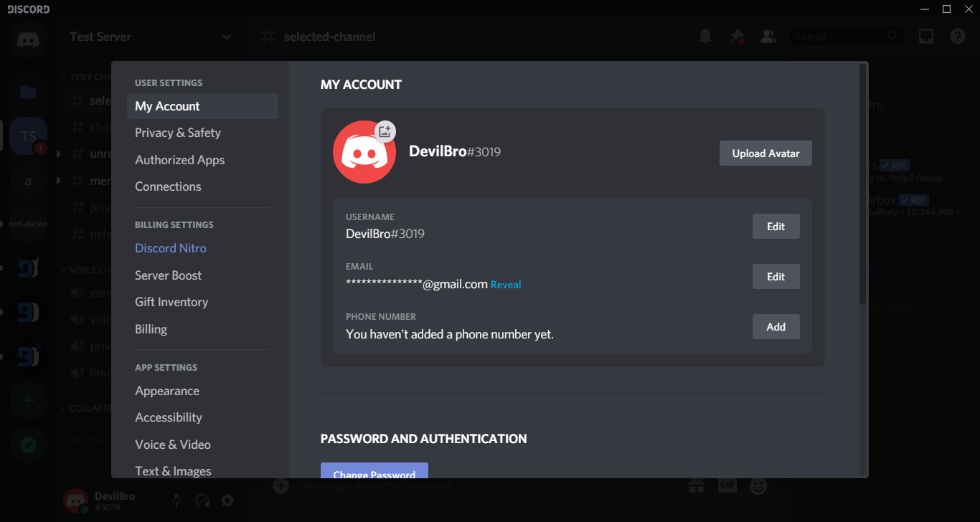Reveal the hidden email address
This screenshot has height=522, width=980.
pyautogui.click(x=506, y=285)
